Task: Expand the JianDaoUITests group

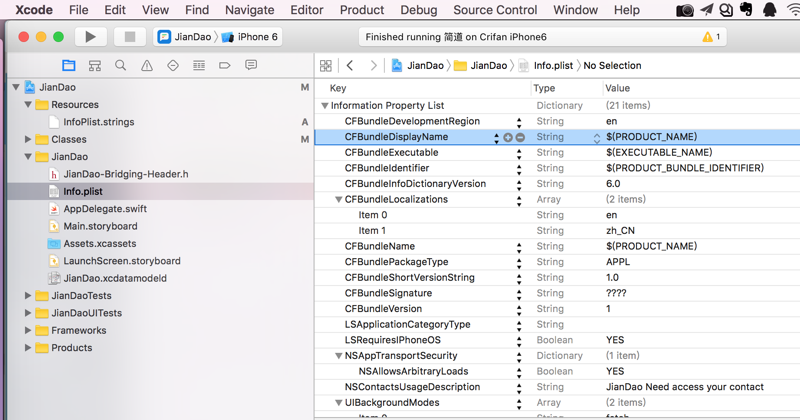Action: click(x=28, y=313)
